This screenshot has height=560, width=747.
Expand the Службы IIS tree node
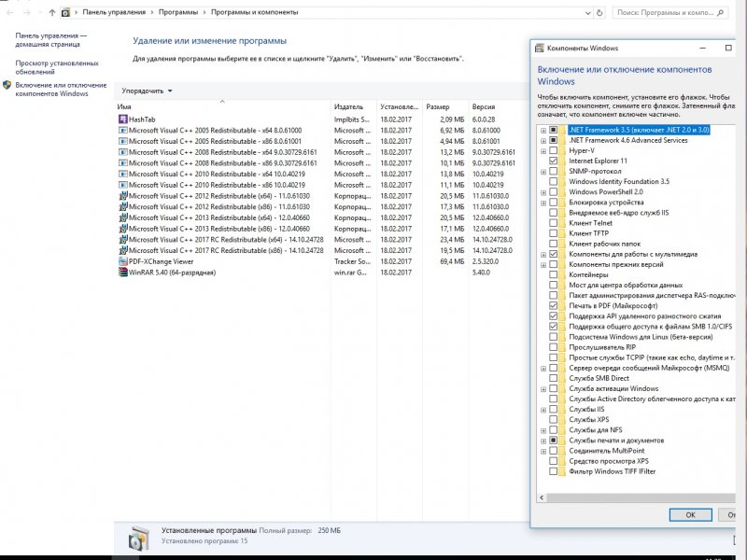[x=543, y=410]
